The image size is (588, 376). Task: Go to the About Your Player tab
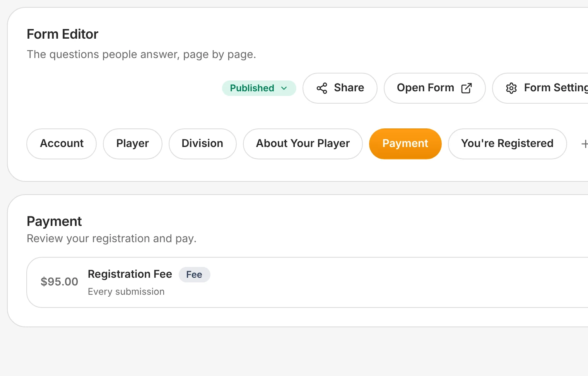click(303, 144)
